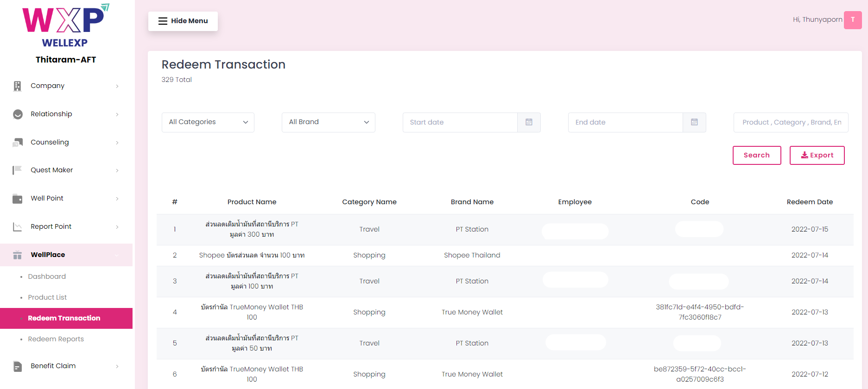
Task: Click Hi, Thunyaporn greeting
Action: coord(817,19)
